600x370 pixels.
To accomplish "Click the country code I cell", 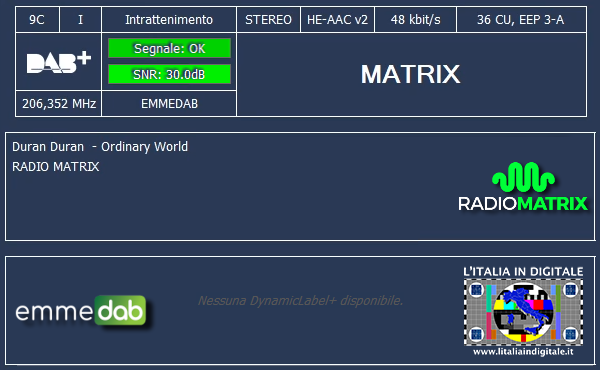I will click(80, 20).
